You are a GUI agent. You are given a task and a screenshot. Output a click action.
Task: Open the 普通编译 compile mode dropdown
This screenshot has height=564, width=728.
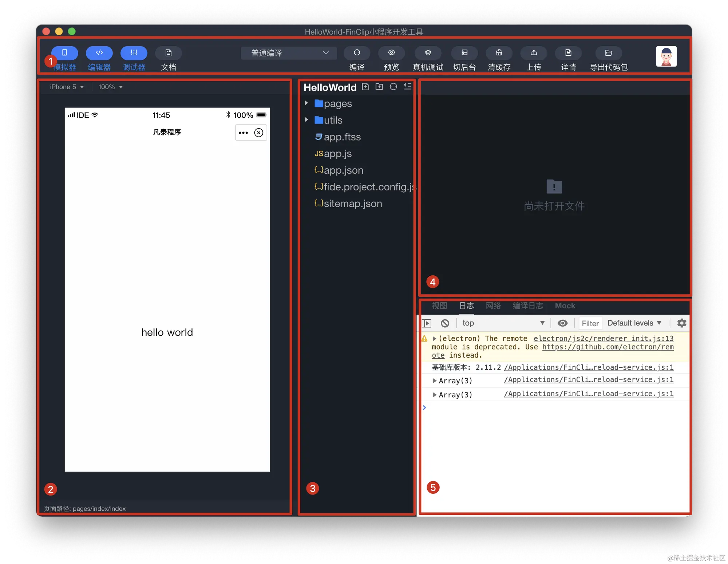coord(289,53)
